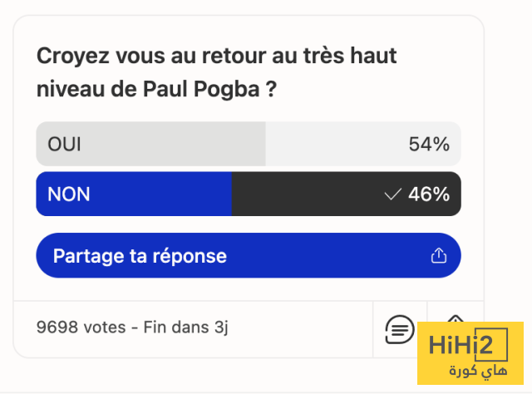Click the share icon inside the blue button
Image resolution: width=532 pixels, height=394 pixels.
[439, 256]
